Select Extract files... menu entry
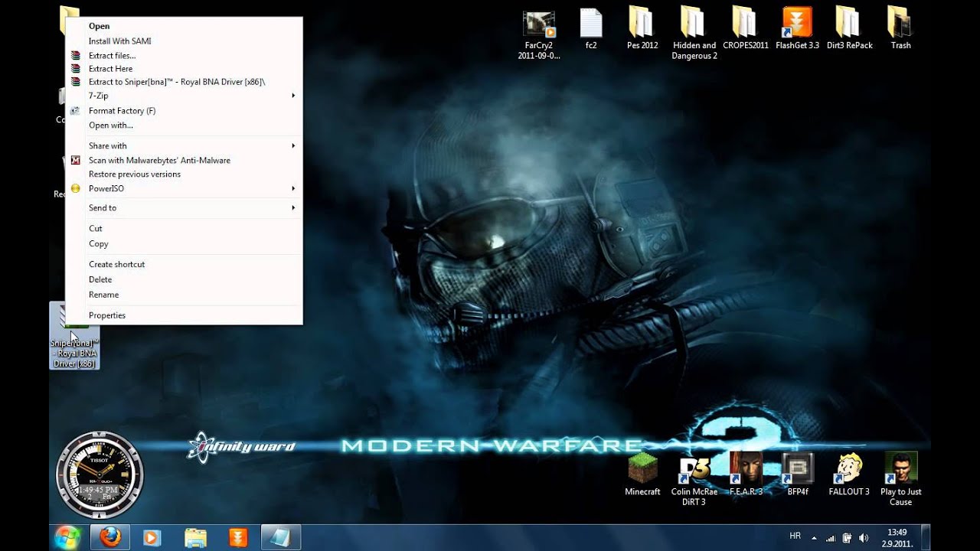Viewport: 980px width, 551px height. tap(184, 55)
